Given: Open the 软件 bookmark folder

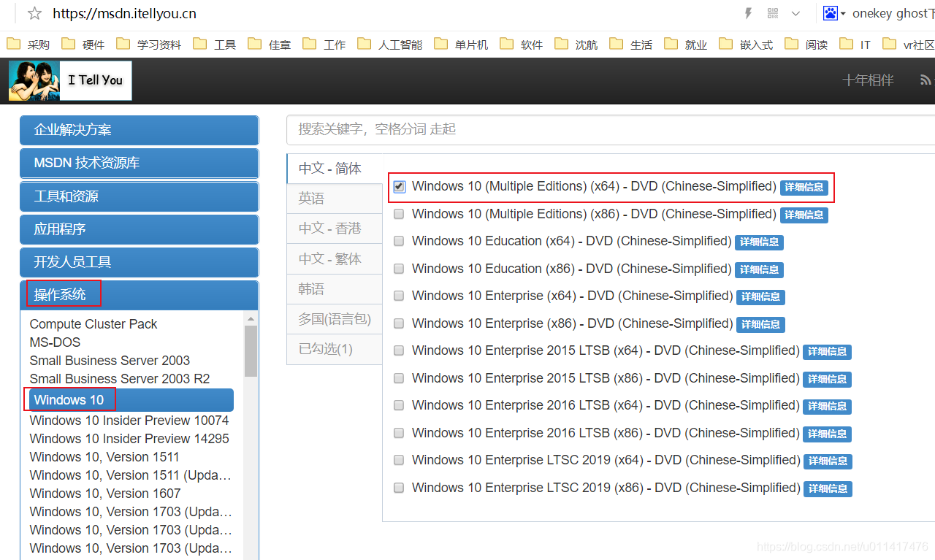Looking at the screenshot, I should pos(522,45).
